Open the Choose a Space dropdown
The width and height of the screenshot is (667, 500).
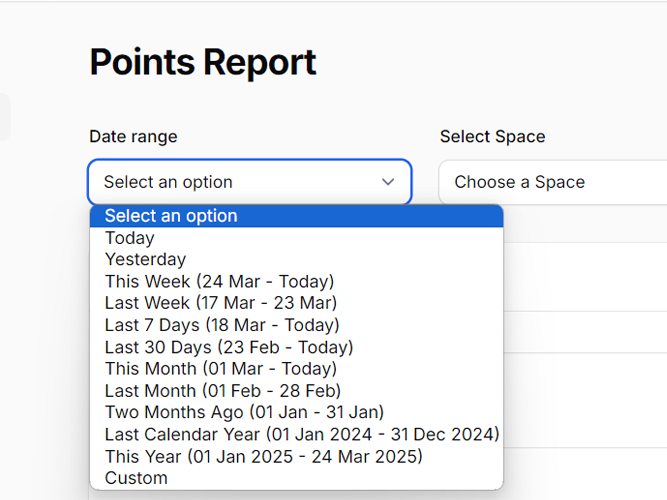click(553, 182)
